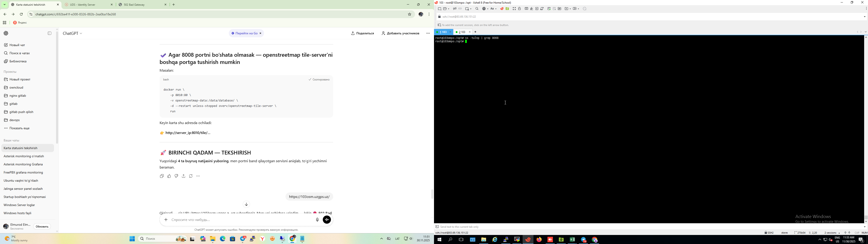Image resolution: width=868 pixels, height=244 pixels.
Task: Activate voice dictation in the ChatGPT input bar
Action: 317,219
